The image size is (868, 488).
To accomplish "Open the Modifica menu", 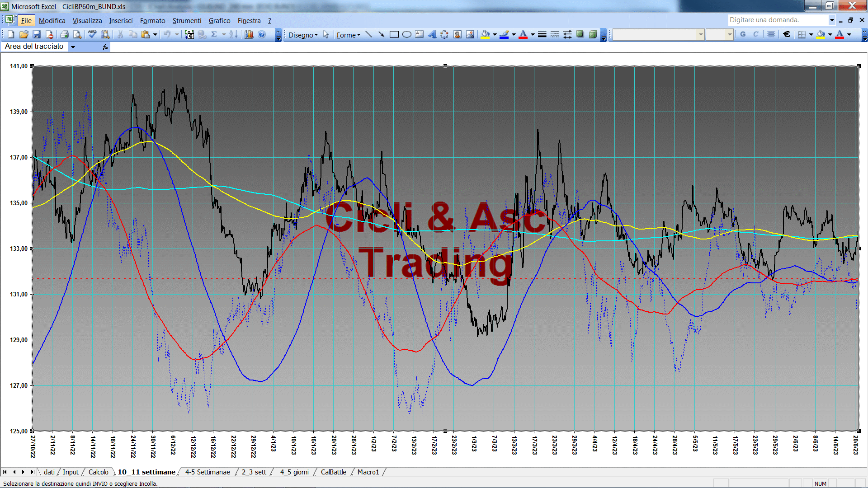I will pos(52,20).
